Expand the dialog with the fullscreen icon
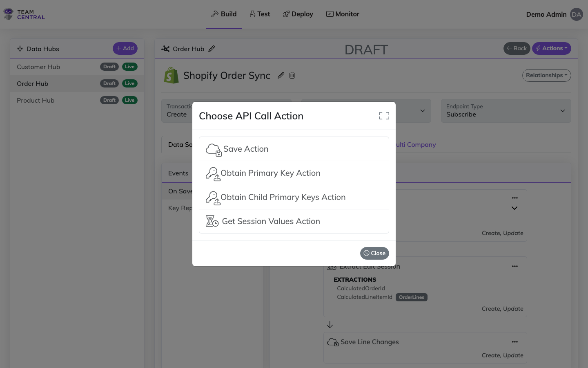The height and width of the screenshot is (368, 588). (384, 116)
